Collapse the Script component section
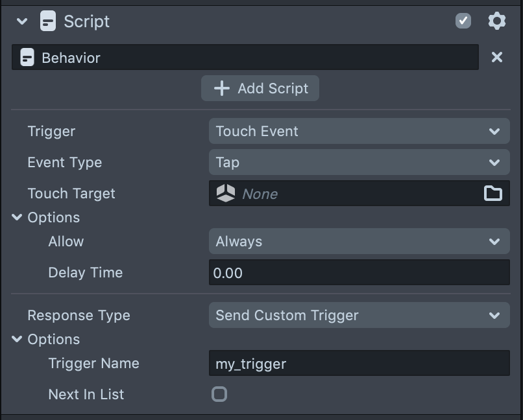Screen dimensions: 523x420 [22, 21]
